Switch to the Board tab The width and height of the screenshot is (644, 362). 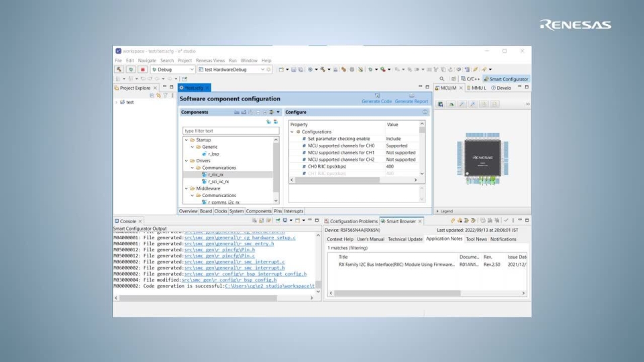pos(206,211)
